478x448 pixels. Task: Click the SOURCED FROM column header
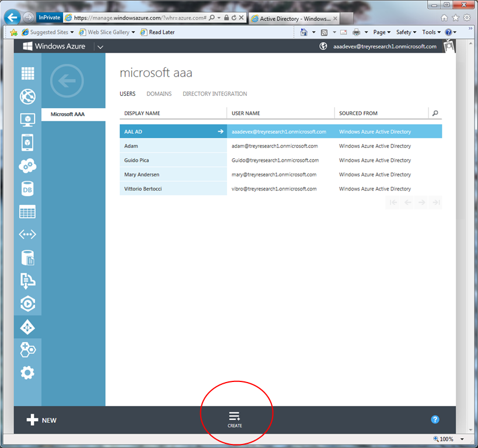click(358, 113)
